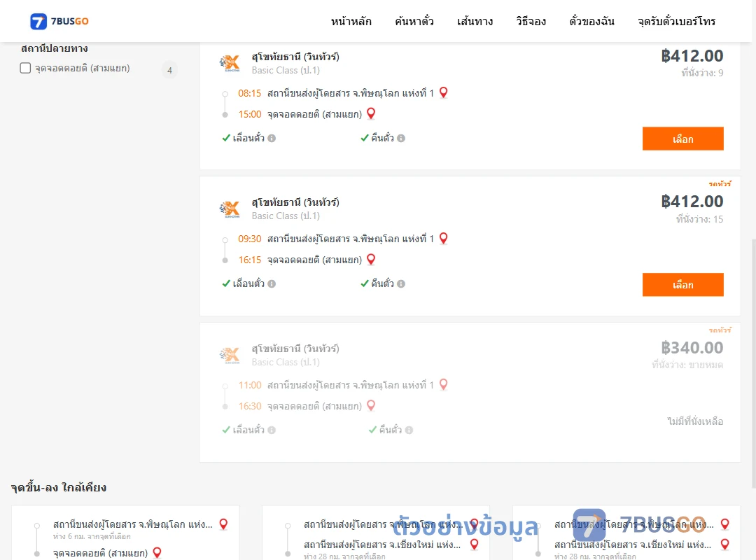Open map pin for 09:30 departure station
Image resolution: width=756 pixels, height=560 pixels.
tap(444, 238)
